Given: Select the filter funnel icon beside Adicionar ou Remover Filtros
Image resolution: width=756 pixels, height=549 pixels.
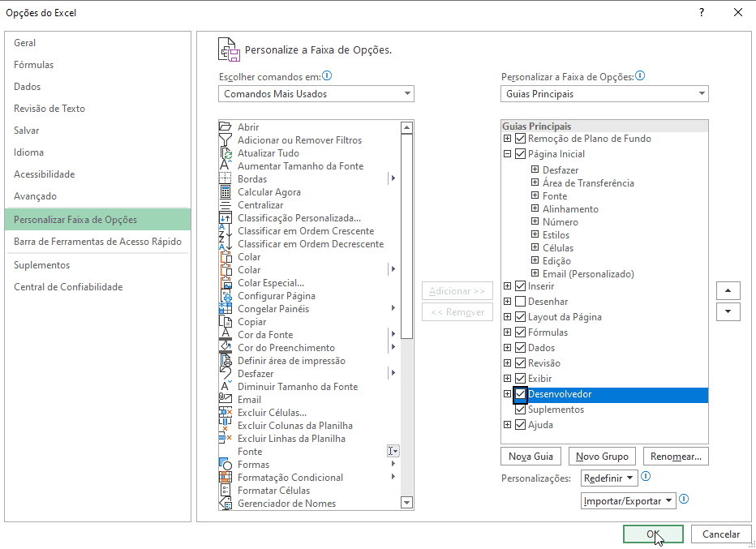Looking at the screenshot, I should pyautogui.click(x=226, y=140).
